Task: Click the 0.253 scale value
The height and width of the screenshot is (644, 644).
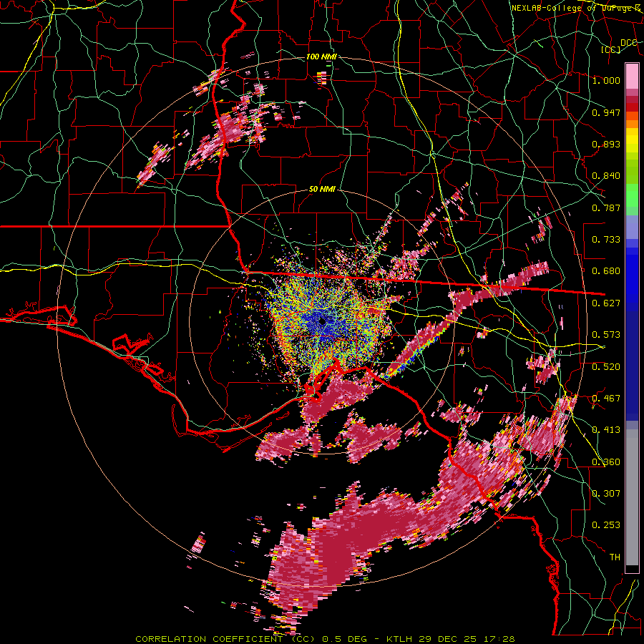Action: point(606,525)
